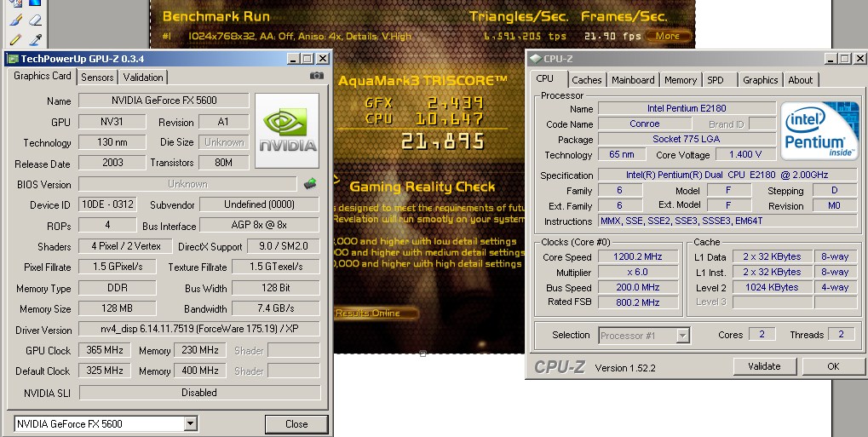The image size is (868, 437).
Task: Click the Instructions field MMX, SSE, SSE2
Action: pos(727,221)
